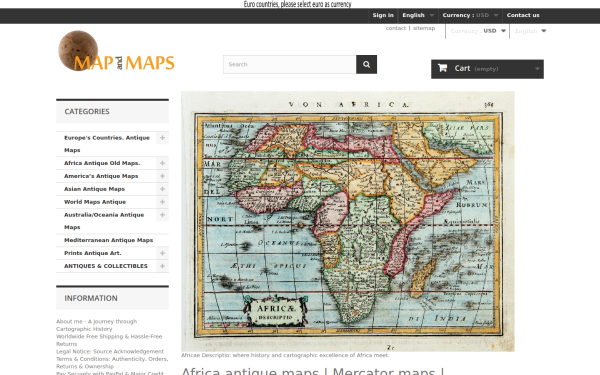The width and height of the screenshot is (600, 375).
Task: Open the Currency USD dropdown in top bar
Action: [x=470, y=15]
